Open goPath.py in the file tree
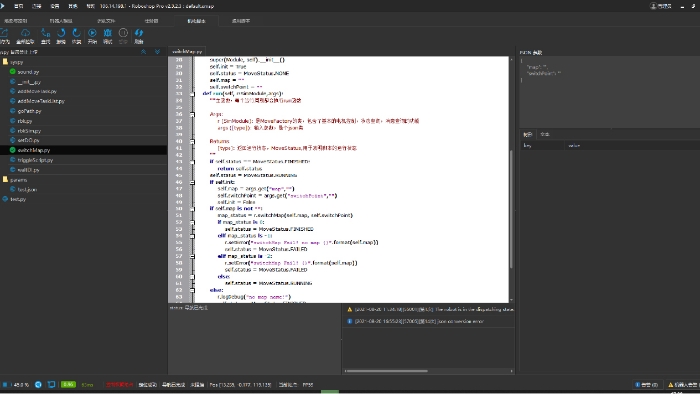 tap(29, 111)
